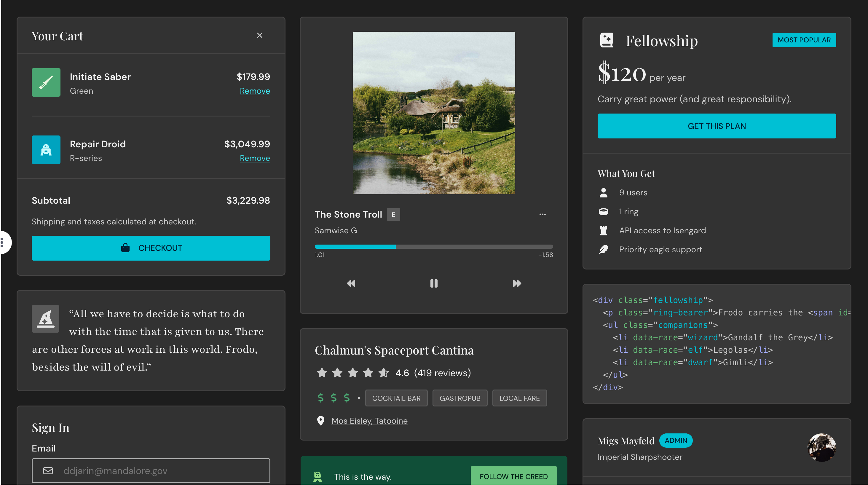Click the elapsed time 1:01
Image resolution: width=868 pixels, height=485 pixels.
coord(320,255)
